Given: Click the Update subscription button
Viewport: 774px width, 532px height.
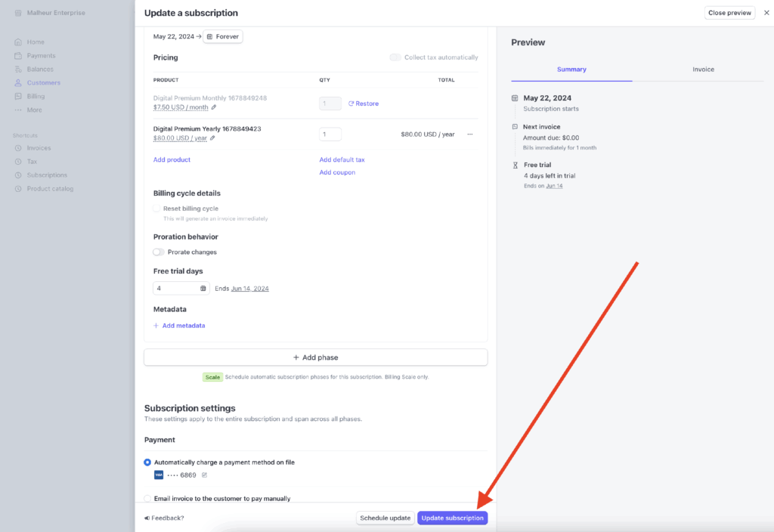Looking at the screenshot, I should [452, 518].
